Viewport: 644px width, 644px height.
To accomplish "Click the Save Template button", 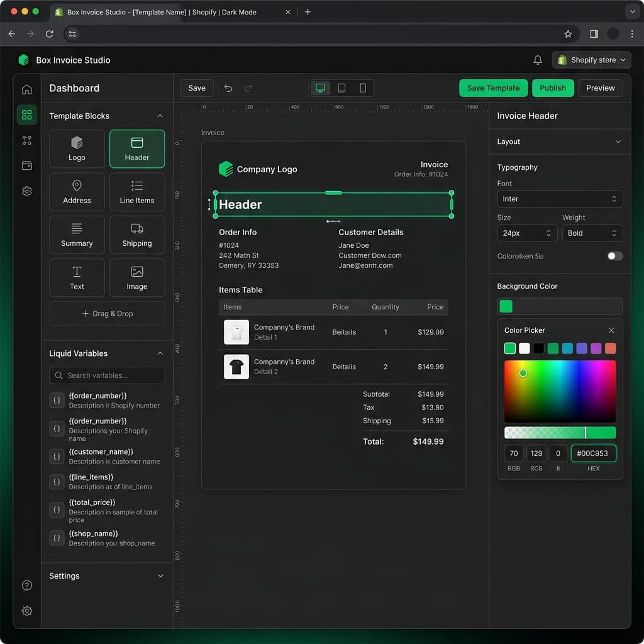I will click(493, 88).
